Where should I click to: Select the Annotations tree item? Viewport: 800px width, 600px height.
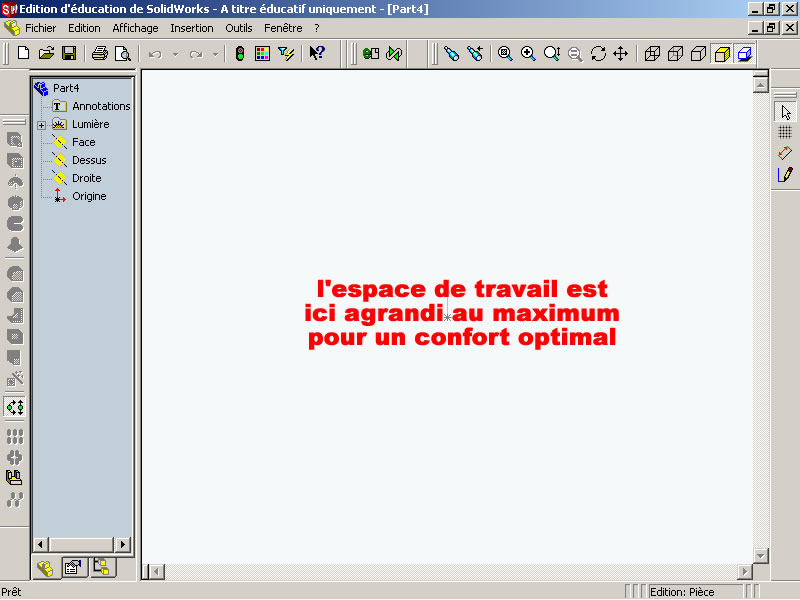point(101,106)
